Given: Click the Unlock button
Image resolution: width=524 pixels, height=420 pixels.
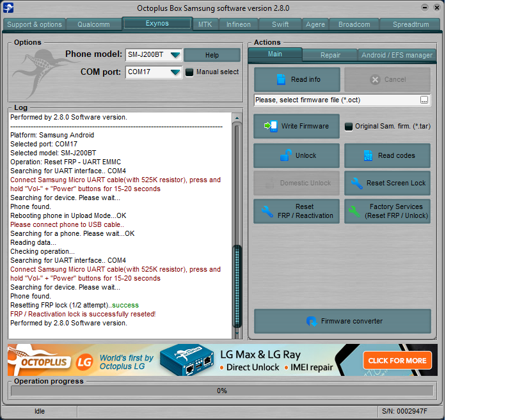Looking at the screenshot, I should point(296,155).
